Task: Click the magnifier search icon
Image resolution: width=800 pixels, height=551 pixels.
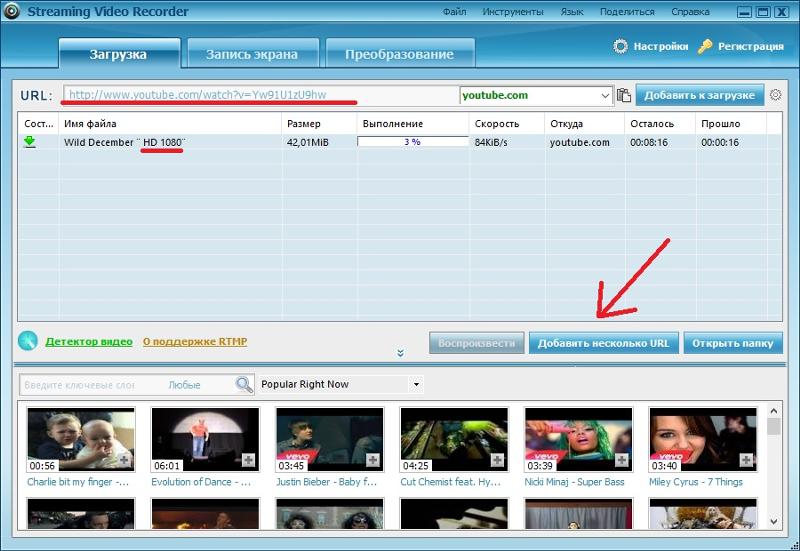Action: click(x=244, y=385)
